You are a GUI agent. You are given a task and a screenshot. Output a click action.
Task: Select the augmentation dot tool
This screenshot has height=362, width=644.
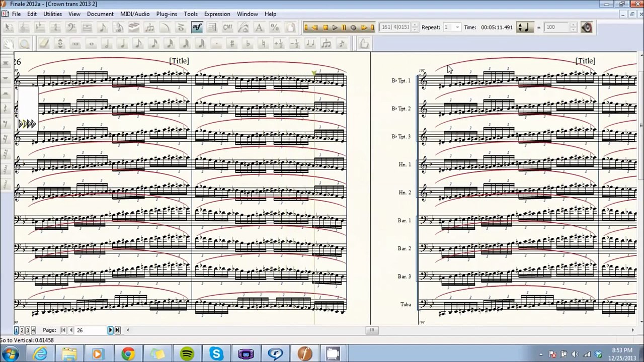[216, 44]
